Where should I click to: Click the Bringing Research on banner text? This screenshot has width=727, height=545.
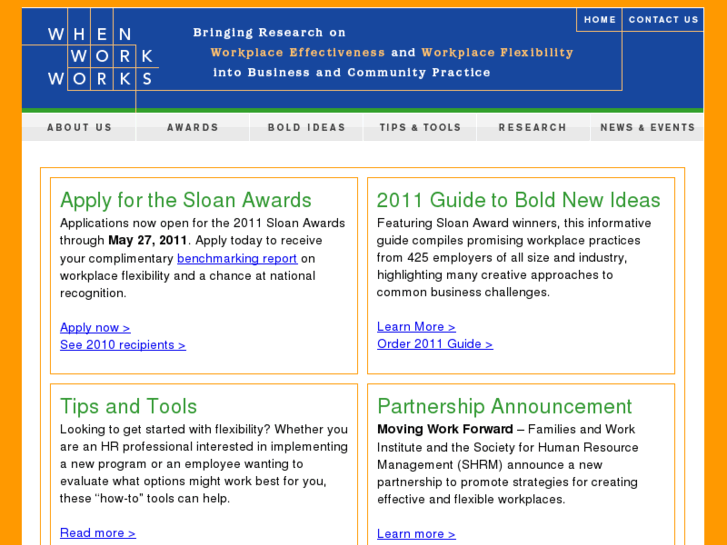[x=269, y=32]
